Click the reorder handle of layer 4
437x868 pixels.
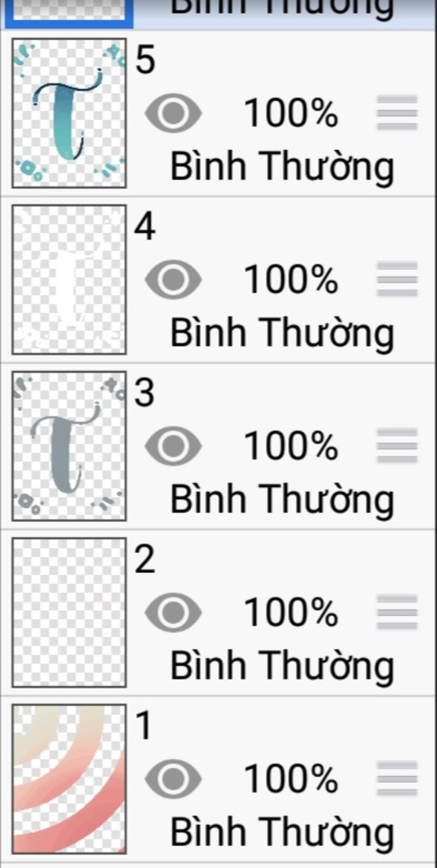[397, 279]
